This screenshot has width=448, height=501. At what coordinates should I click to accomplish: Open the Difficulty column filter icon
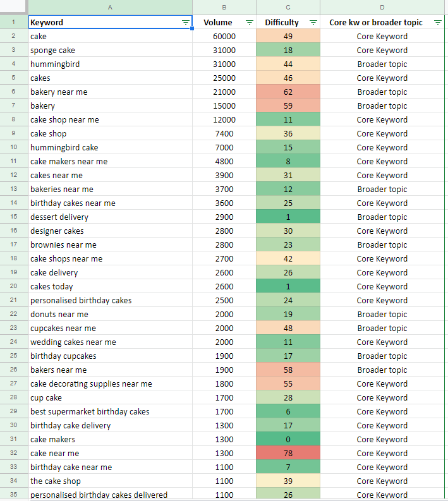[313, 22]
